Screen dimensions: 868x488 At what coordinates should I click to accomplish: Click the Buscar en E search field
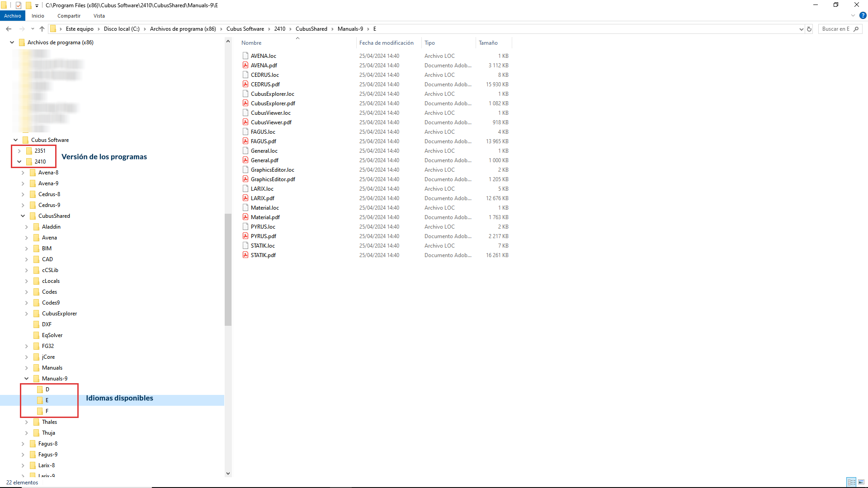[x=835, y=29]
